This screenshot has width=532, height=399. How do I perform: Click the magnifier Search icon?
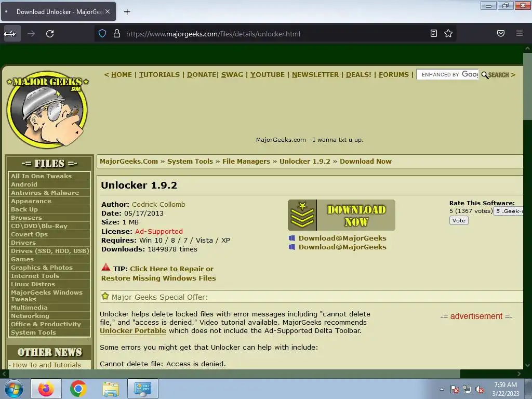coord(485,75)
